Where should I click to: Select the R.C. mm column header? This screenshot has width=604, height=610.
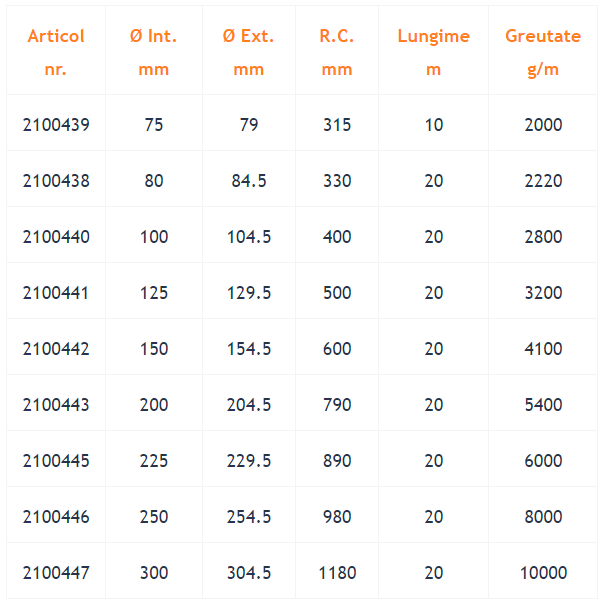[x=337, y=51]
